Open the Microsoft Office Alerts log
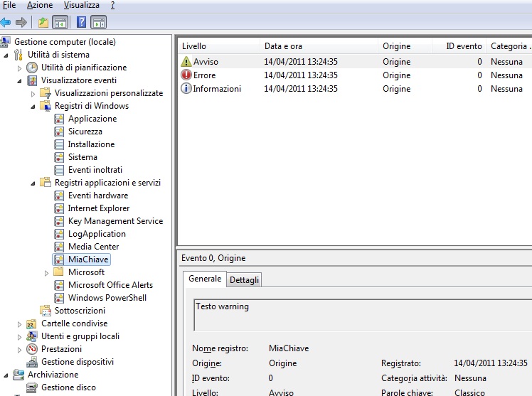The height and width of the screenshot is (396, 532). click(x=111, y=285)
